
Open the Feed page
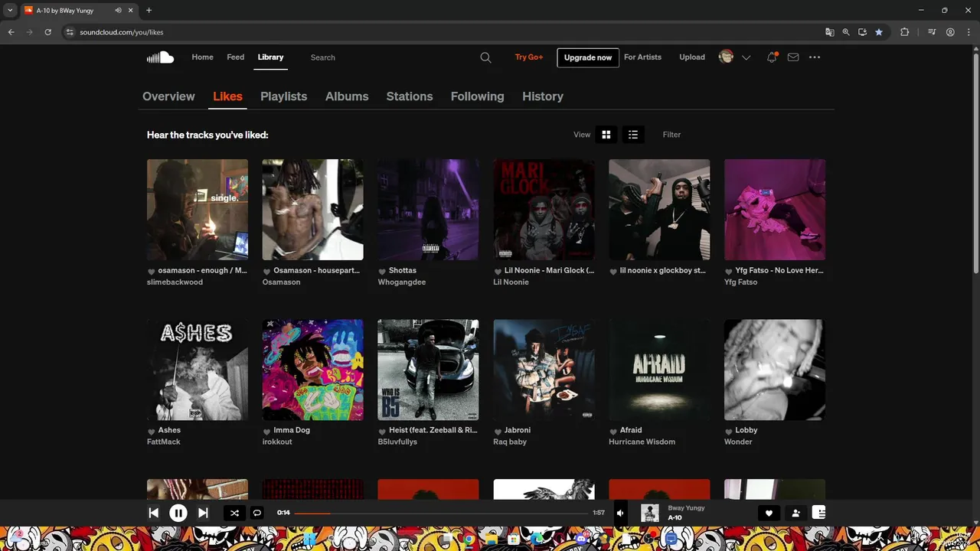coord(236,57)
